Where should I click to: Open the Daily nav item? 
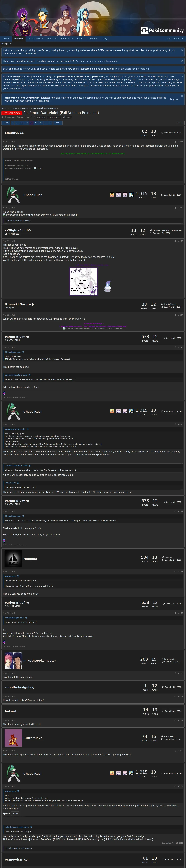(104, 39)
